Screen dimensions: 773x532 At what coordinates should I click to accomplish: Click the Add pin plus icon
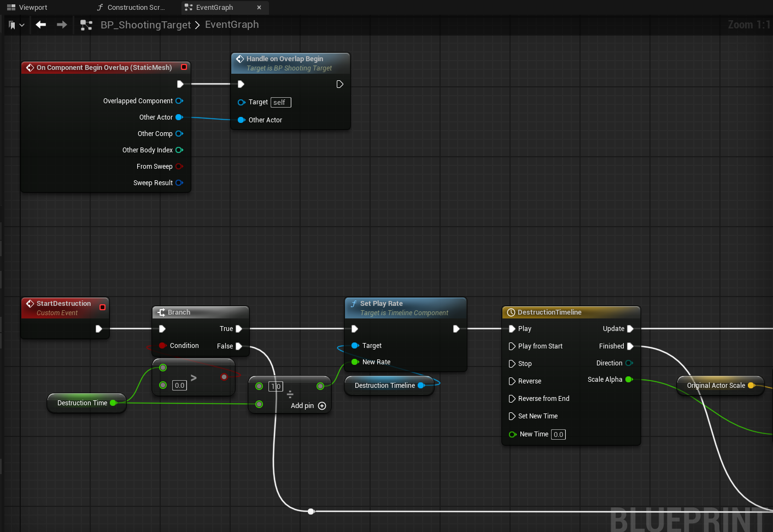(322, 406)
